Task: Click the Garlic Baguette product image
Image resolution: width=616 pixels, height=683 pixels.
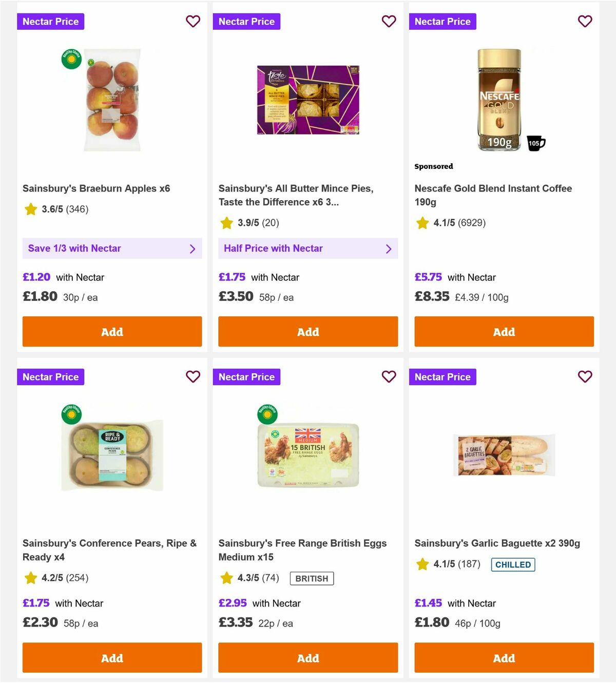Action: [x=504, y=454]
